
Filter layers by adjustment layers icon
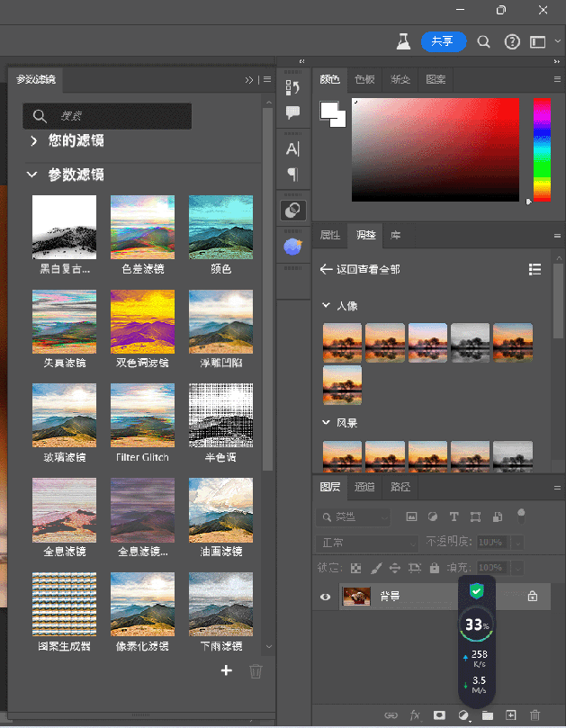pyautogui.click(x=432, y=517)
